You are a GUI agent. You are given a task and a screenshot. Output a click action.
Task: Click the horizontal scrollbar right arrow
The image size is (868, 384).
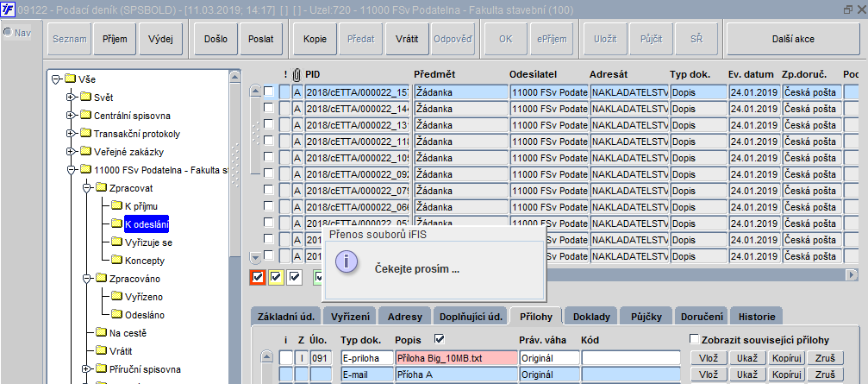click(852, 274)
